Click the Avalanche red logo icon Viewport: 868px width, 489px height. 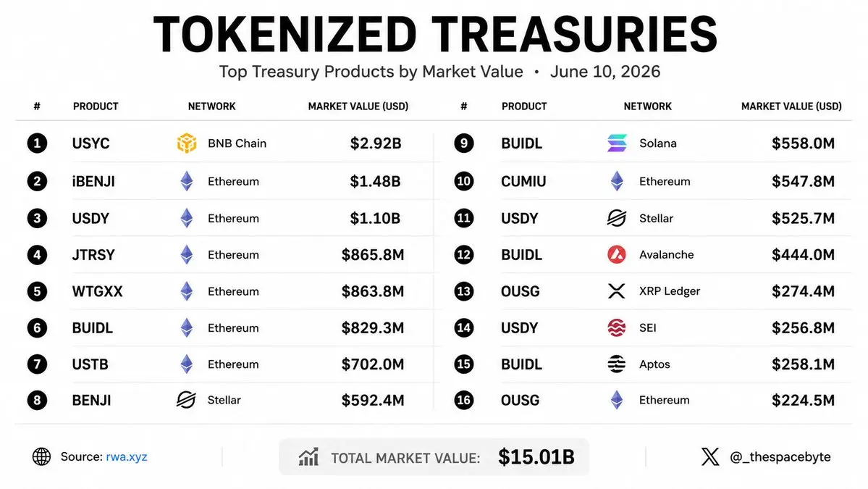tap(617, 255)
